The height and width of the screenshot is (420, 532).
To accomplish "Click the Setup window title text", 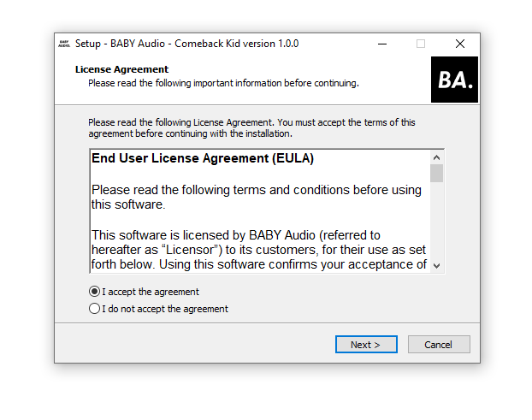I will point(186,44).
